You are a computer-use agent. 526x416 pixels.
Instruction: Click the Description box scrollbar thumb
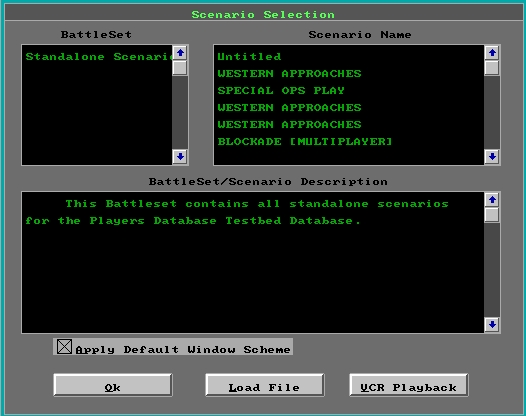(492, 215)
